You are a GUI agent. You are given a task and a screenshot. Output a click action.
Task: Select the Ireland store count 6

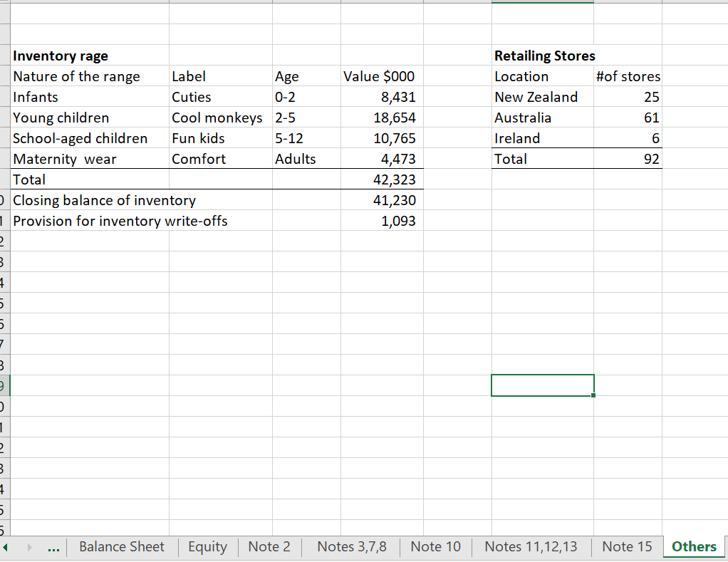(x=628, y=138)
